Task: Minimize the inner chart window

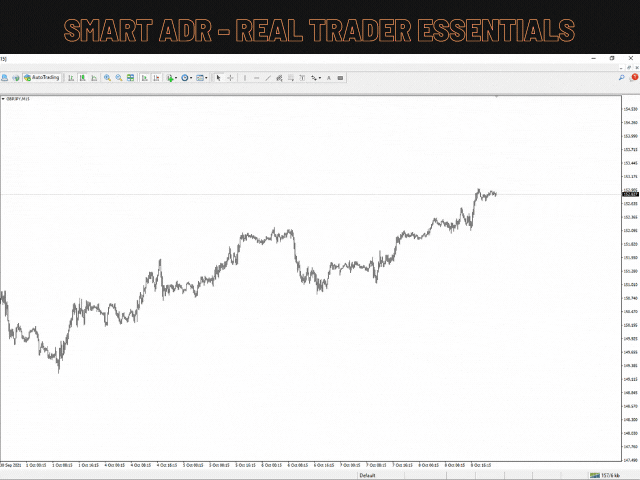Action: tap(621, 68)
